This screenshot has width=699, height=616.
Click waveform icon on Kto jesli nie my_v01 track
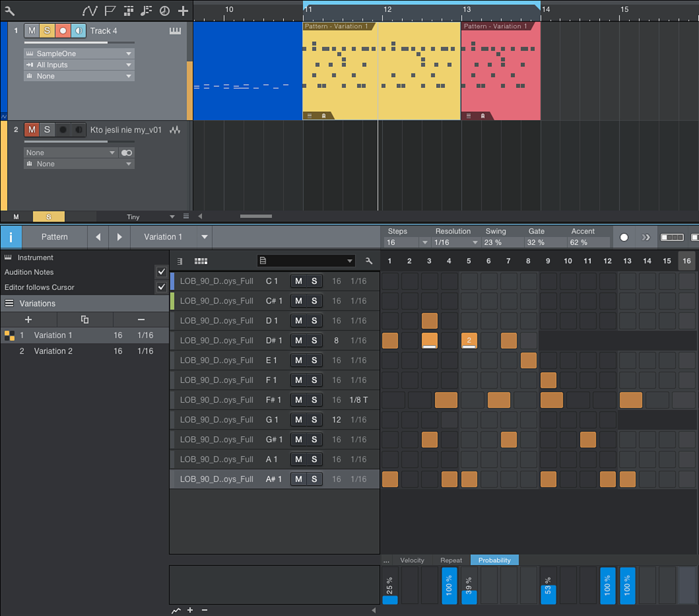click(175, 130)
